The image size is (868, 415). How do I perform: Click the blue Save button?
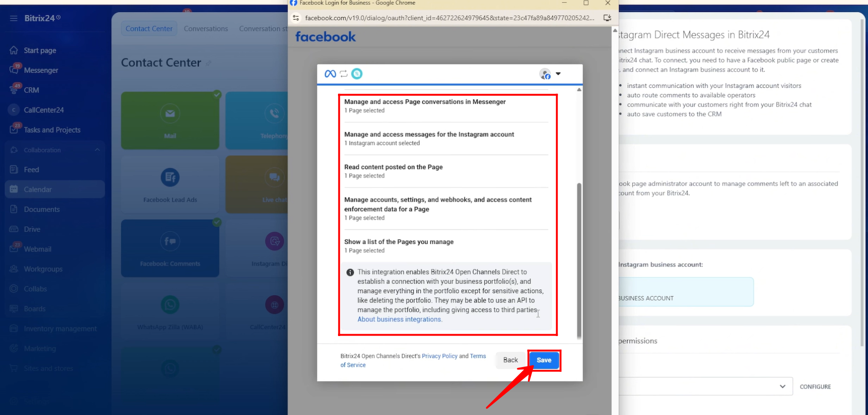544,360
